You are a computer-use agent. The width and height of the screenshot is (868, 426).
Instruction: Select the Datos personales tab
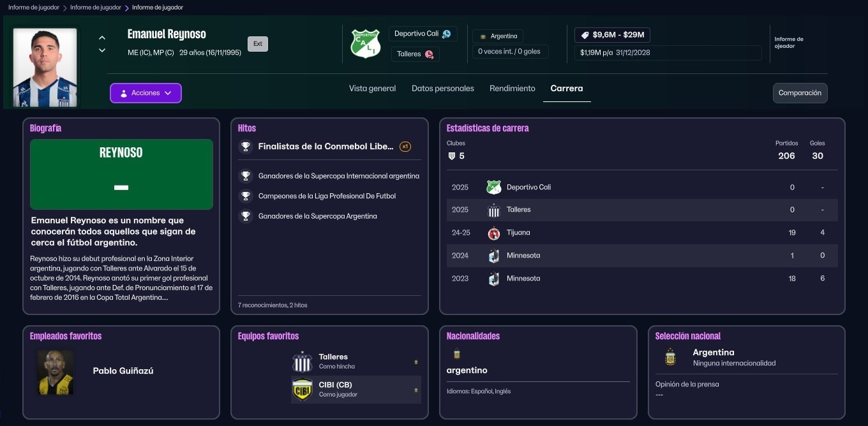(x=442, y=89)
